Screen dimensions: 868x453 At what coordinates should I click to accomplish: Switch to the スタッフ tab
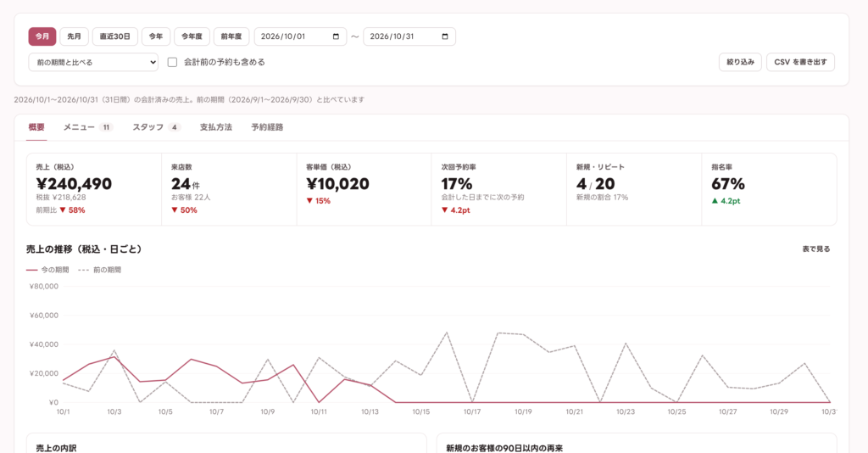[156, 127]
